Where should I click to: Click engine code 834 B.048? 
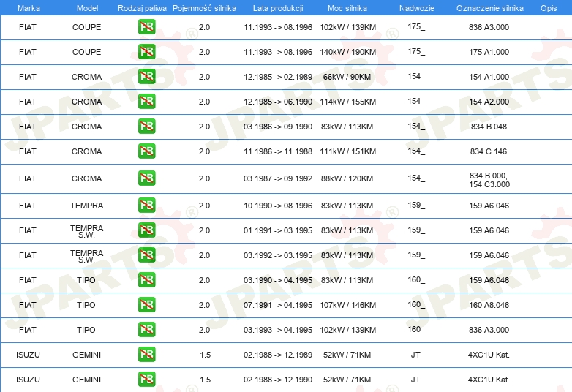(489, 127)
